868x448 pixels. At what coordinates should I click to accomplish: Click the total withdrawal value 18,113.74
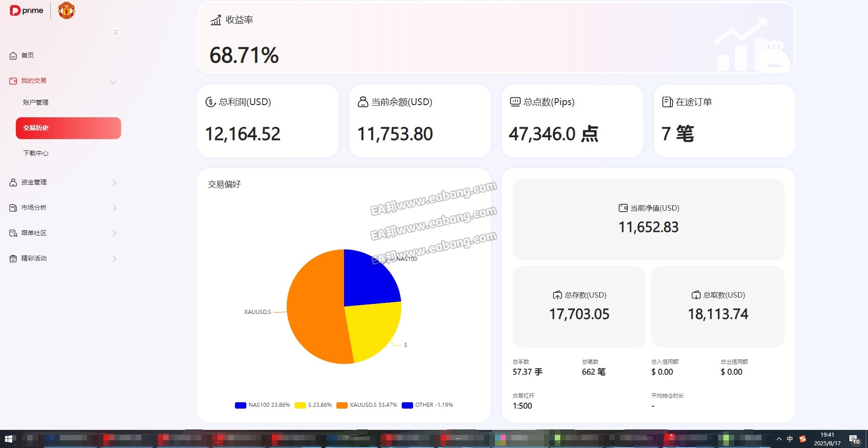point(718,314)
